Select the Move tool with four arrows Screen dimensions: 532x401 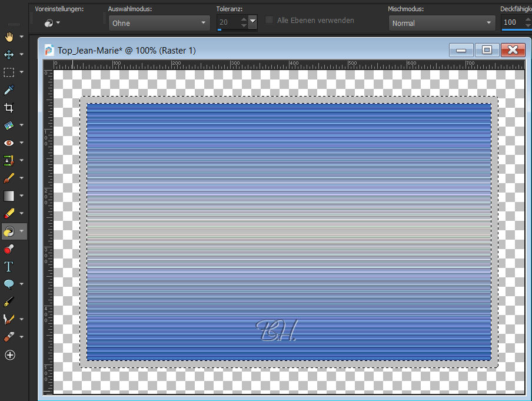coord(9,54)
